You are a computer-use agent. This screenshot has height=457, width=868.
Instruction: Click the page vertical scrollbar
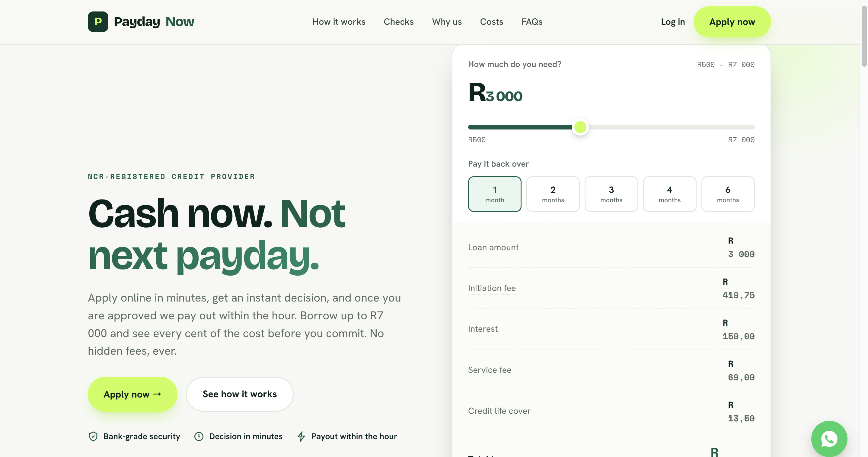[864, 37]
